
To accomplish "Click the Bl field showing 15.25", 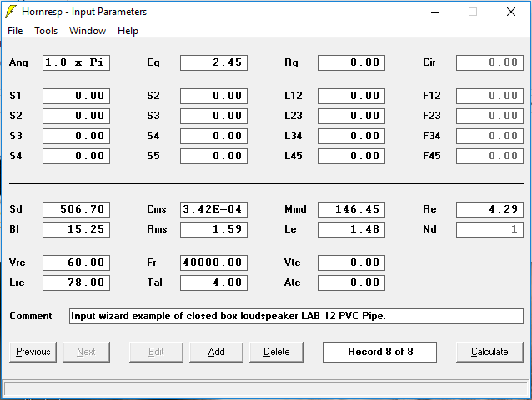I will pos(77,229).
